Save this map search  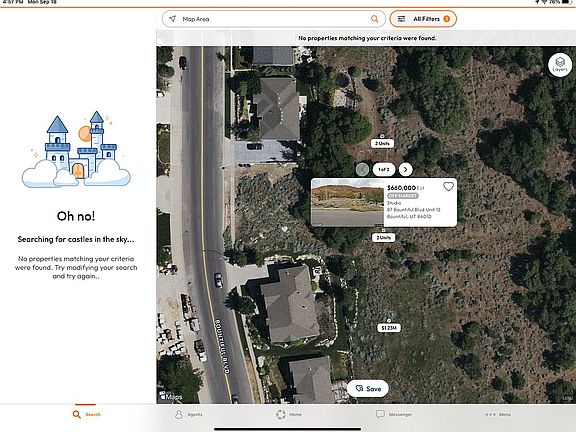(x=368, y=388)
